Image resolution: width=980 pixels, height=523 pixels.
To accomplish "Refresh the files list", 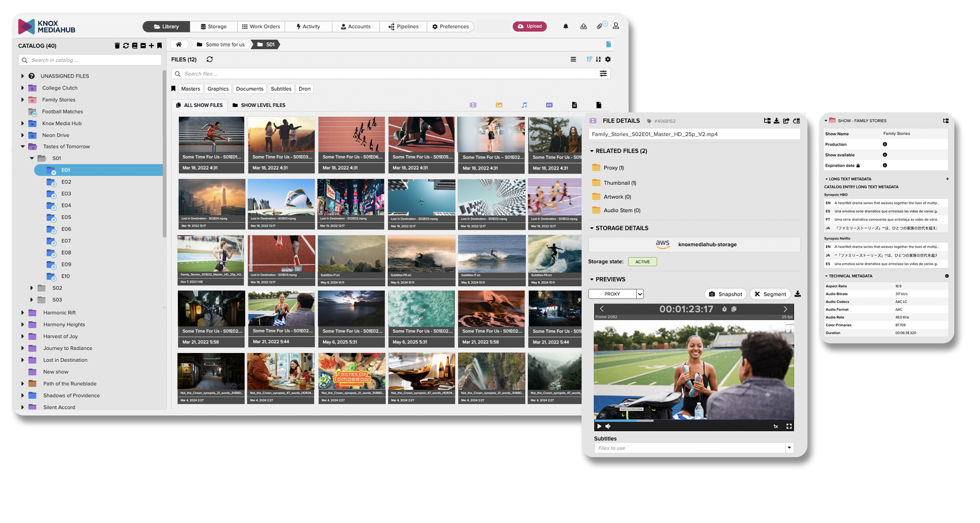I will (x=209, y=60).
